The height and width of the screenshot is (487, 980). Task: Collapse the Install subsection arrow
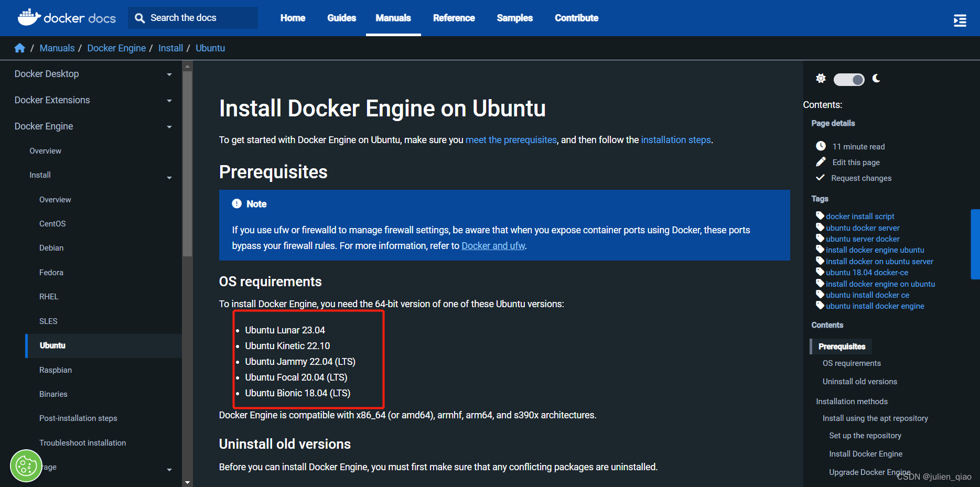(x=169, y=178)
